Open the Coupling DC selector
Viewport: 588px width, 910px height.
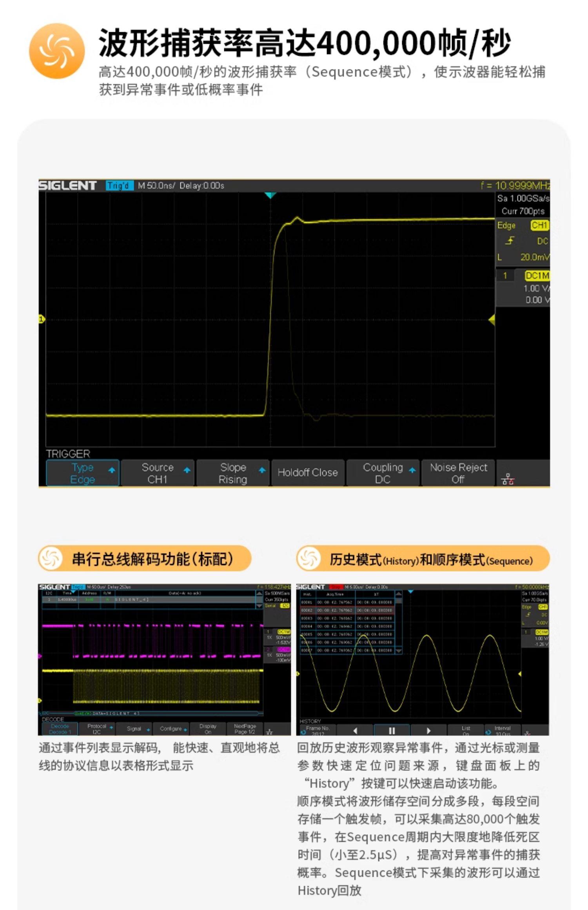(383, 473)
